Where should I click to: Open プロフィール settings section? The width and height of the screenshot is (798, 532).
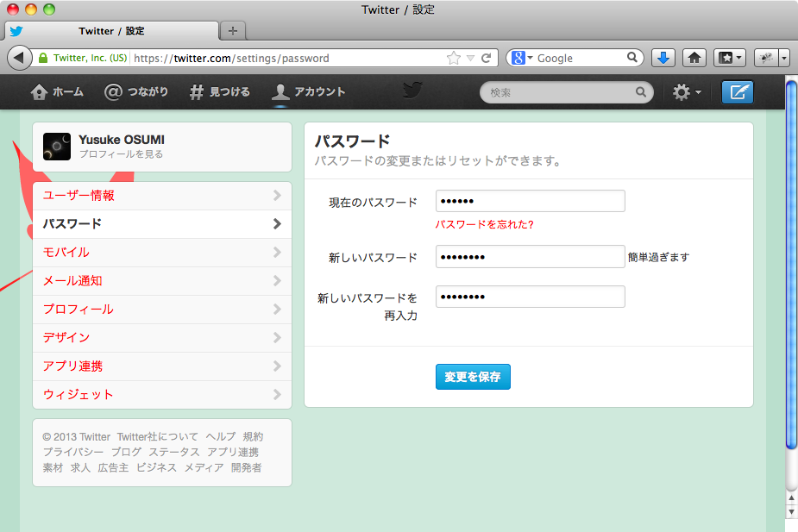162,310
